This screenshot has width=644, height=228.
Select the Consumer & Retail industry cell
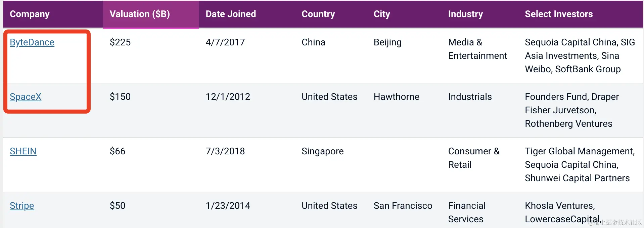(x=474, y=158)
